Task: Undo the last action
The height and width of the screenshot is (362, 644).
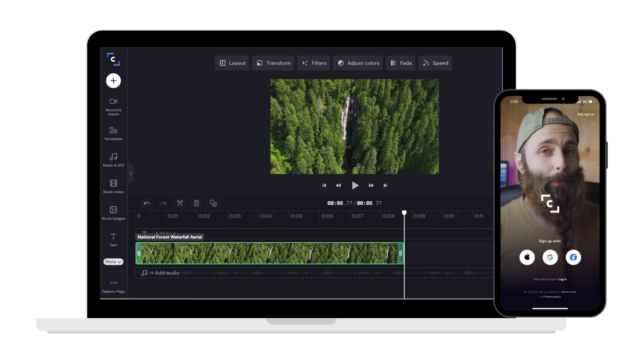Action: 147,203
